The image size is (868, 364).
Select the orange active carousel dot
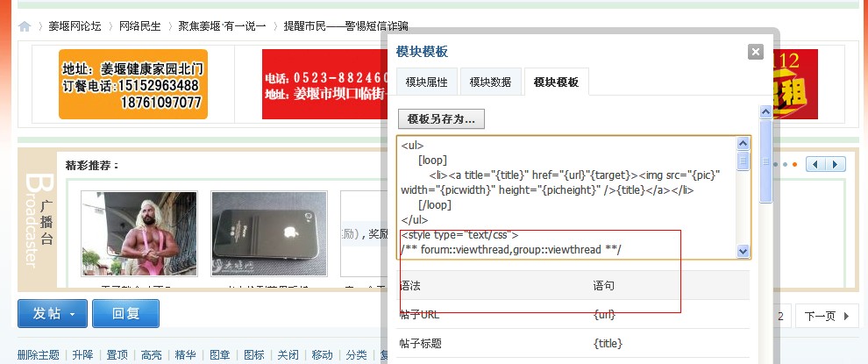[794, 165]
